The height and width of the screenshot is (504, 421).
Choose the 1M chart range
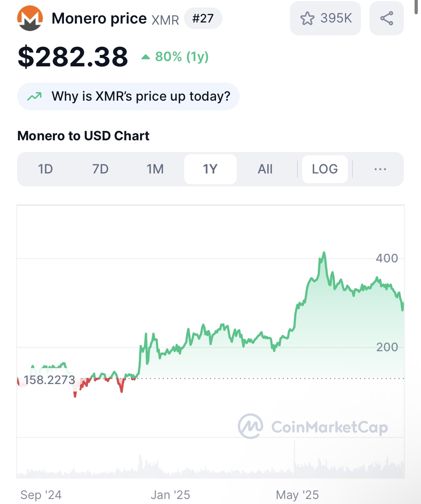[x=155, y=169]
